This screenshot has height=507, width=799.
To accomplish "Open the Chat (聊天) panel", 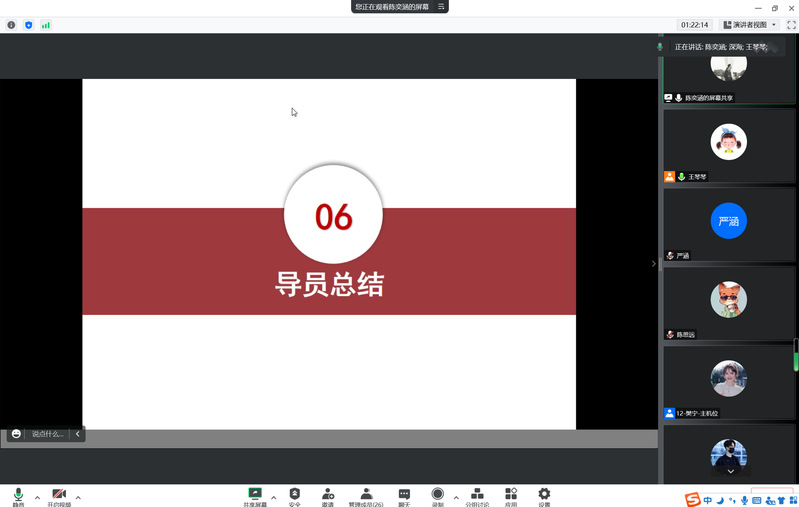I will coord(404,495).
